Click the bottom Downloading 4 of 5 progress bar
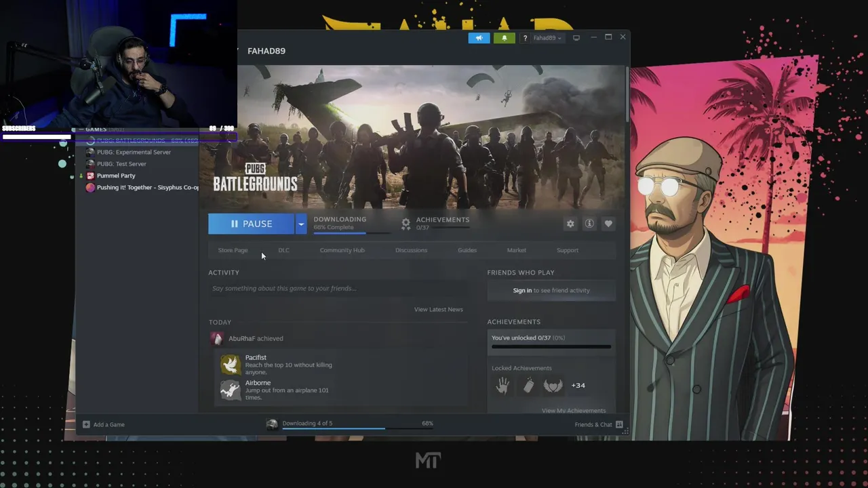The height and width of the screenshot is (488, 868). (358, 428)
